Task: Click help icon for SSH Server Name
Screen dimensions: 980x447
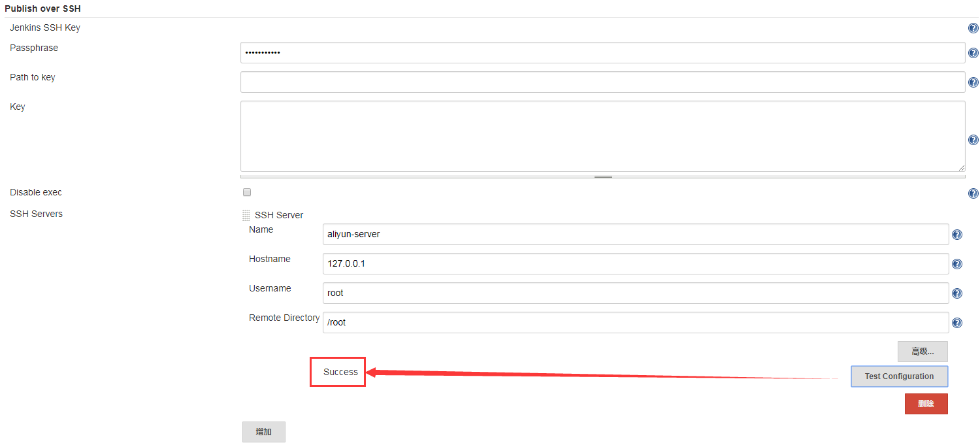Action: [x=956, y=235]
